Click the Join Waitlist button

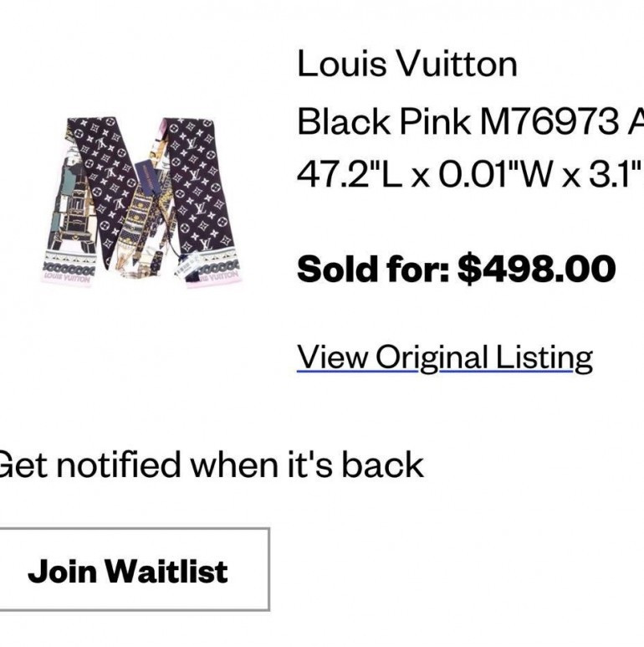(x=128, y=570)
